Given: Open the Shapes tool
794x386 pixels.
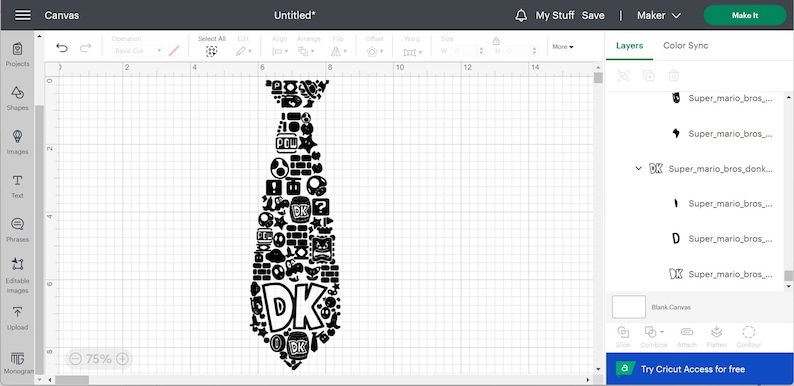Looking at the screenshot, I should [17, 98].
